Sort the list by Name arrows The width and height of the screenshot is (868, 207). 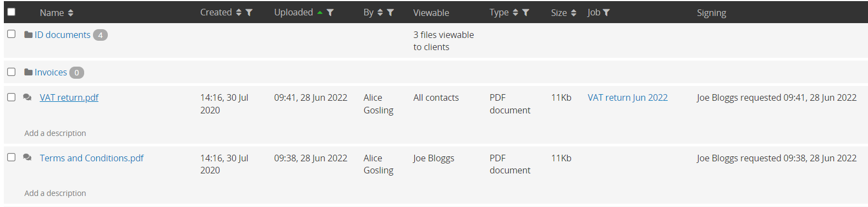[71, 13]
